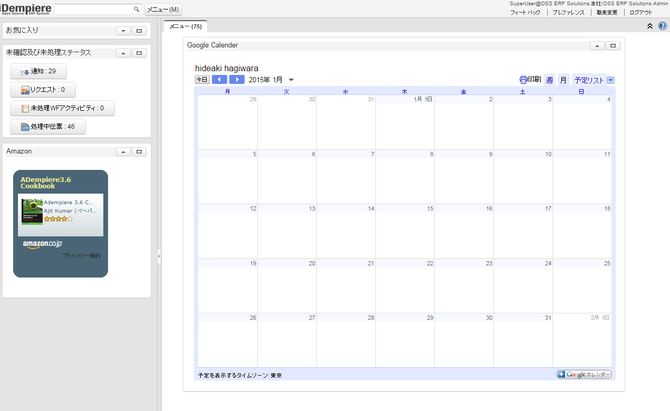Open the リクエスト : 0 button
The height and width of the screenshot is (411, 670).
click(43, 90)
